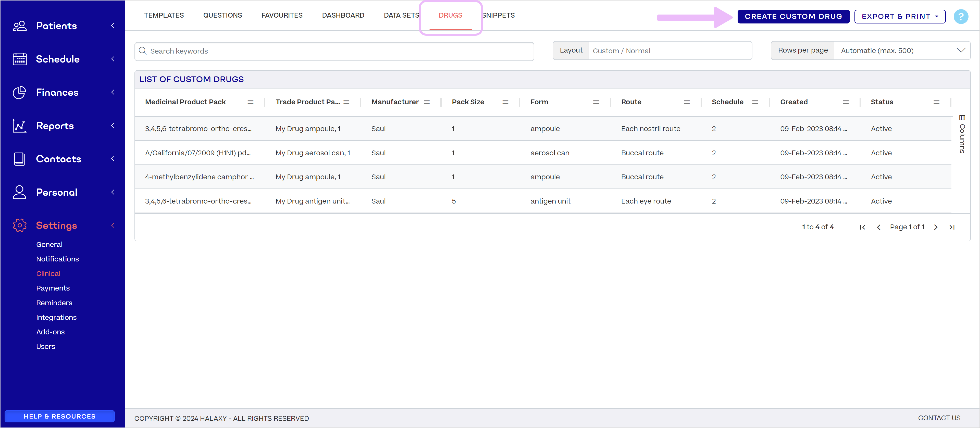Switch to the Templates tab

click(164, 15)
